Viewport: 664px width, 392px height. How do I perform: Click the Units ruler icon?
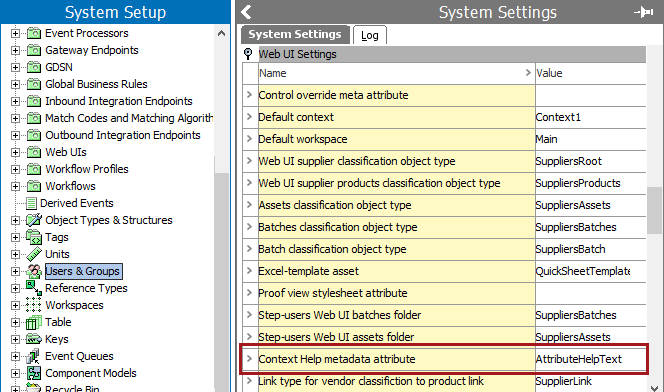pyautogui.click(x=34, y=254)
